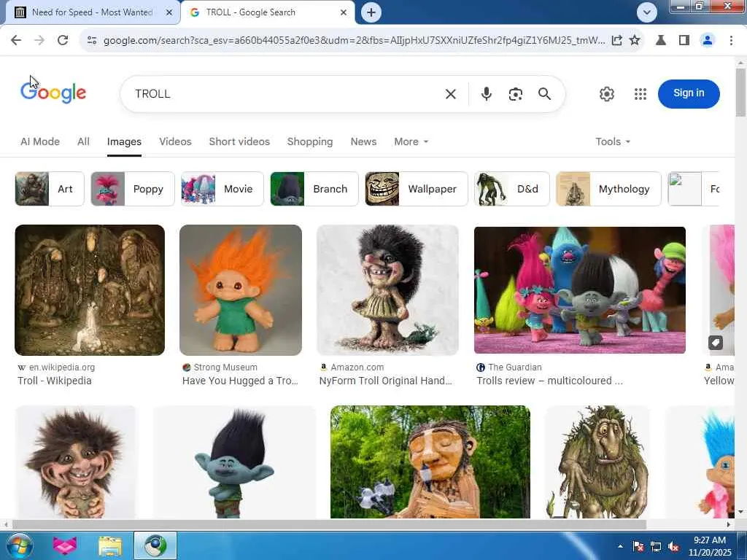The height and width of the screenshot is (560, 747).
Task: Filter by the Mythology chip
Action: [608, 189]
